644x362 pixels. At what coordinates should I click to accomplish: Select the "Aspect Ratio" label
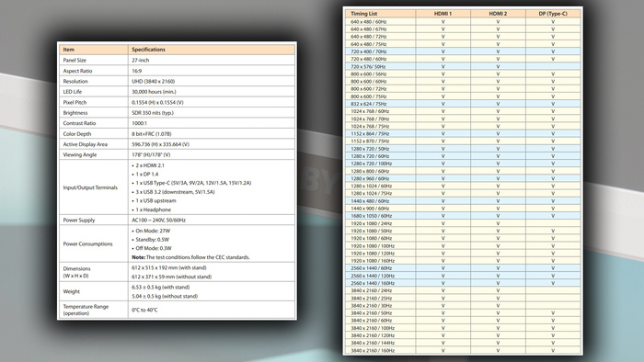[x=77, y=71]
